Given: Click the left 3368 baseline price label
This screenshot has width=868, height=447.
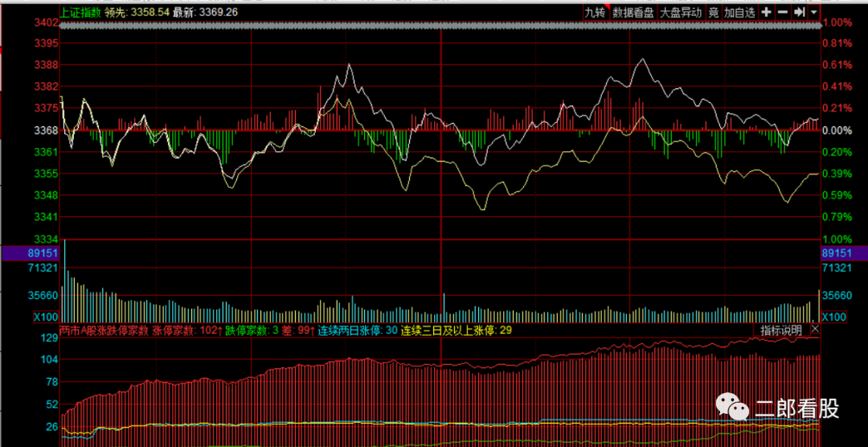Looking at the screenshot, I should 46,131.
